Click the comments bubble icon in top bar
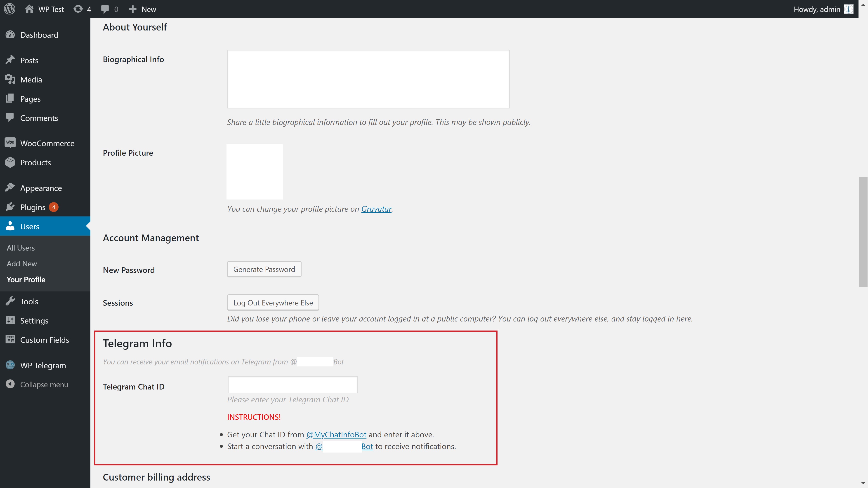This screenshot has width=868, height=488. pyautogui.click(x=105, y=9)
